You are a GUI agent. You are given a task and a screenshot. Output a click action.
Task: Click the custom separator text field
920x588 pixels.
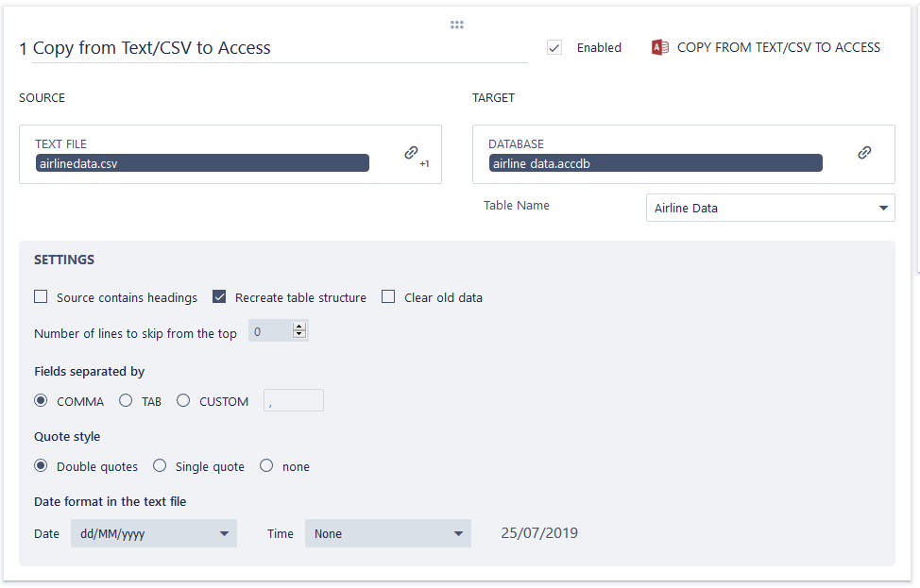(294, 401)
